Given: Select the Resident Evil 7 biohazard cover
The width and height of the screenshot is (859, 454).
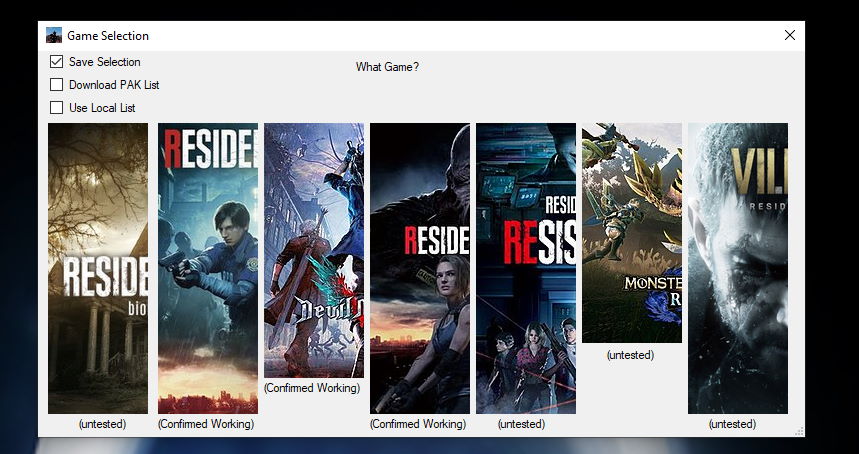Looking at the screenshot, I should (x=98, y=268).
